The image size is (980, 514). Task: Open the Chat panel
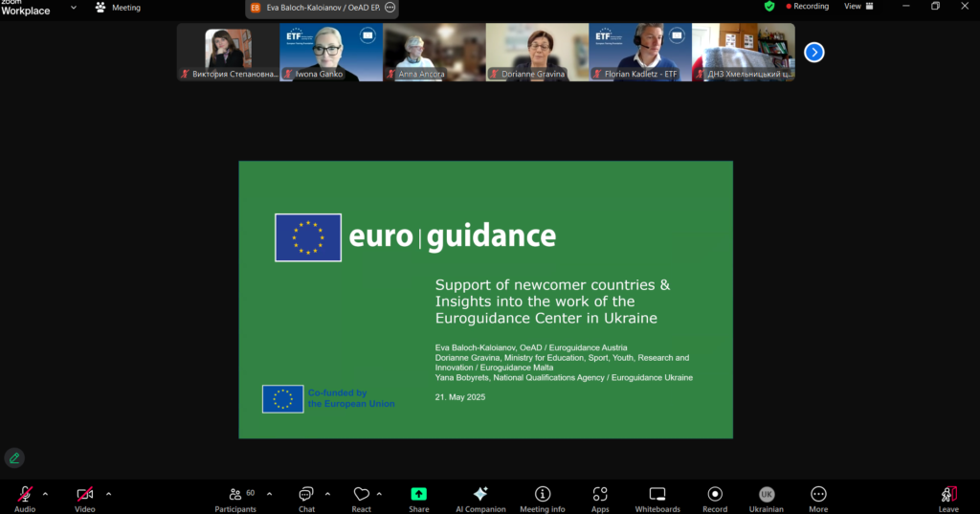click(x=306, y=499)
